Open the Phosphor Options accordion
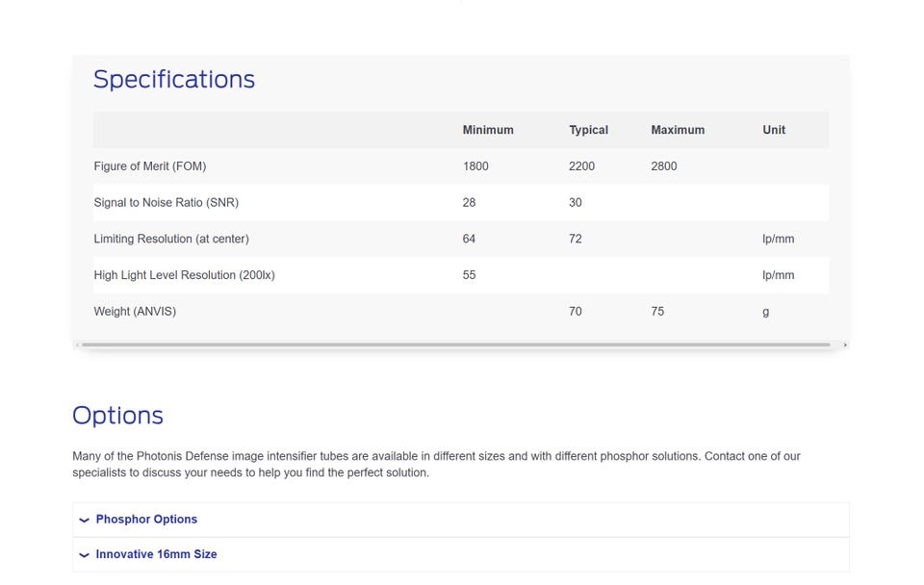924x585 pixels. pyautogui.click(x=461, y=520)
